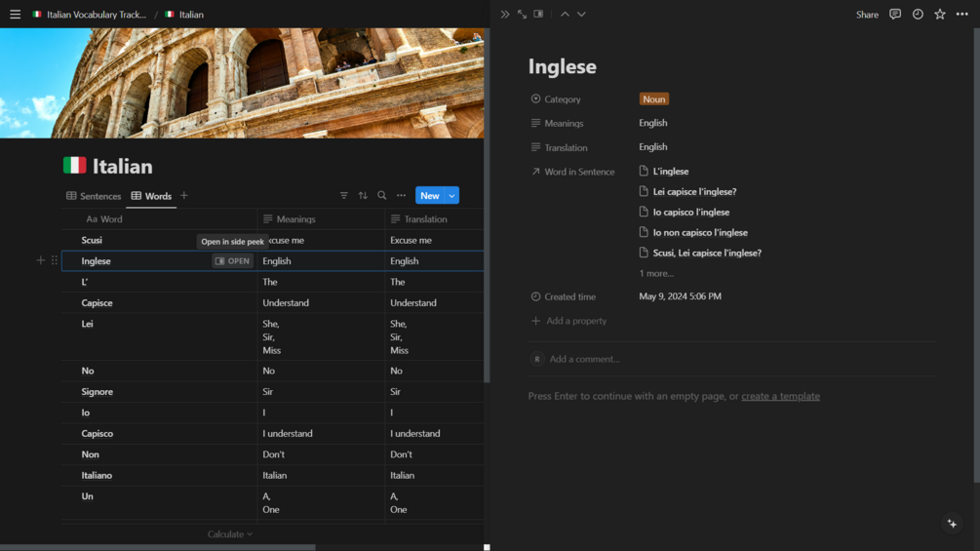This screenshot has width=980, height=551.
Task: Click the Share button
Action: point(867,15)
